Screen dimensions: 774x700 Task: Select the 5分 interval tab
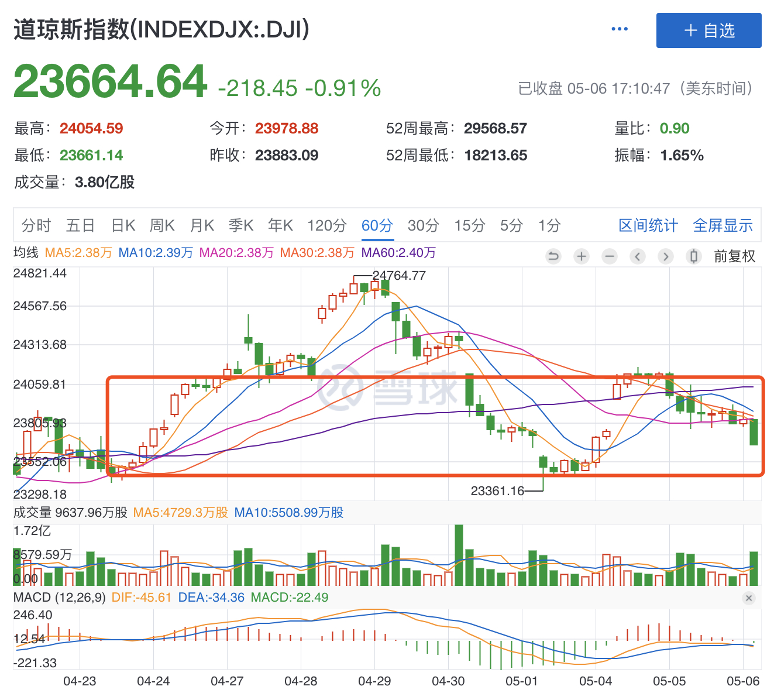(511, 225)
